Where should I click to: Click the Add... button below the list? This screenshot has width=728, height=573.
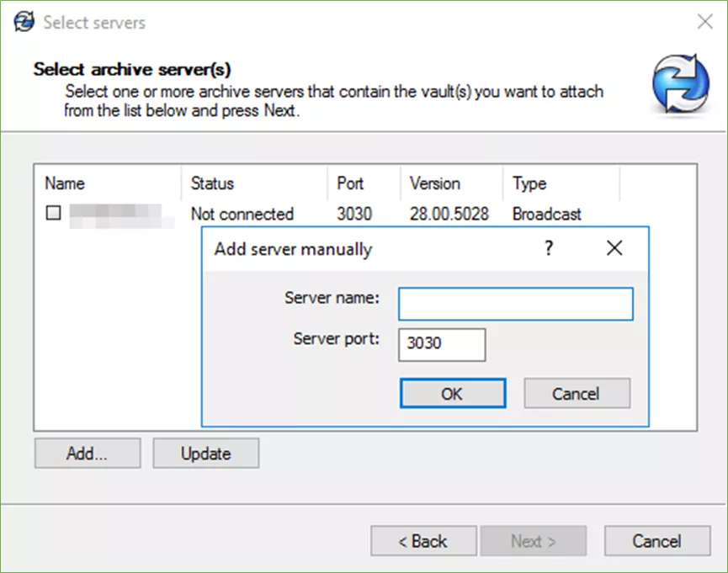pos(87,454)
